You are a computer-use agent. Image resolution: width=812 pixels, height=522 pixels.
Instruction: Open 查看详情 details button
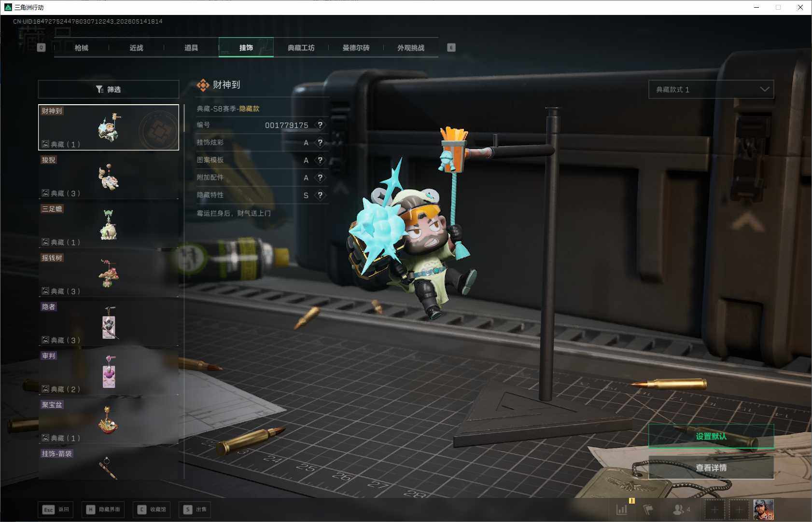(x=711, y=467)
